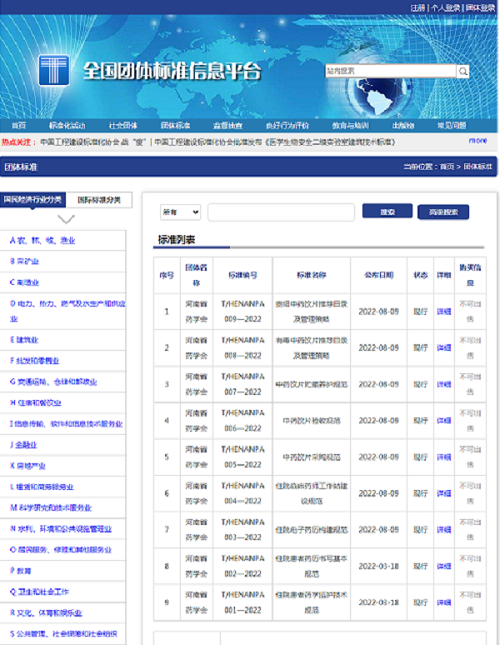Click the 高级搜索 advanced search button
The width and height of the screenshot is (500, 645).
click(443, 212)
